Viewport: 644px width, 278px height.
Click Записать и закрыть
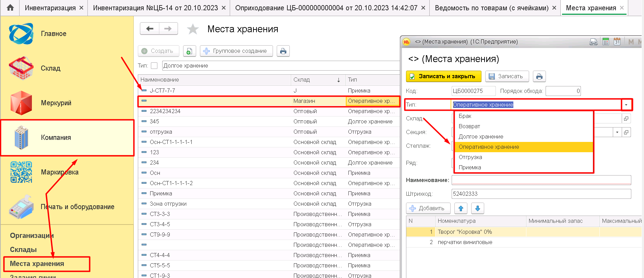(x=444, y=76)
